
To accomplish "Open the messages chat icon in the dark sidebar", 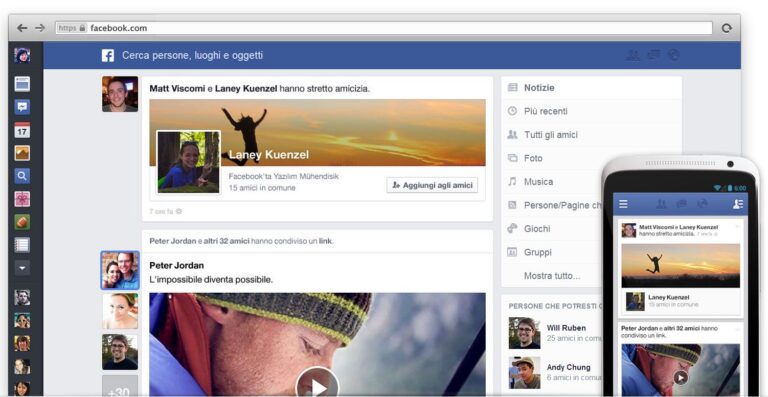I will 22,107.
